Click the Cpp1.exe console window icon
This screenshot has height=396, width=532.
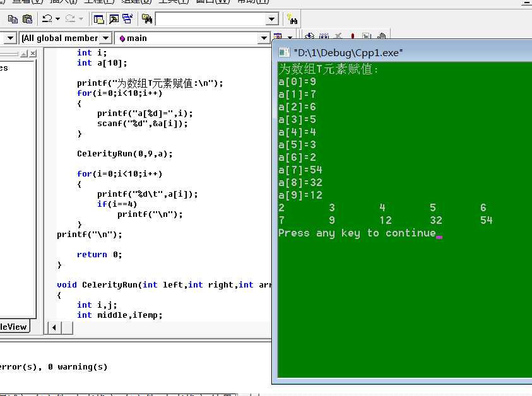point(284,52)
